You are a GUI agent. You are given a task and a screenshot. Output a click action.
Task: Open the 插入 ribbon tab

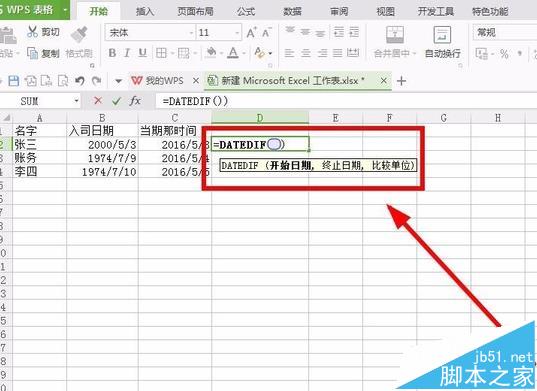click(145, 11)
